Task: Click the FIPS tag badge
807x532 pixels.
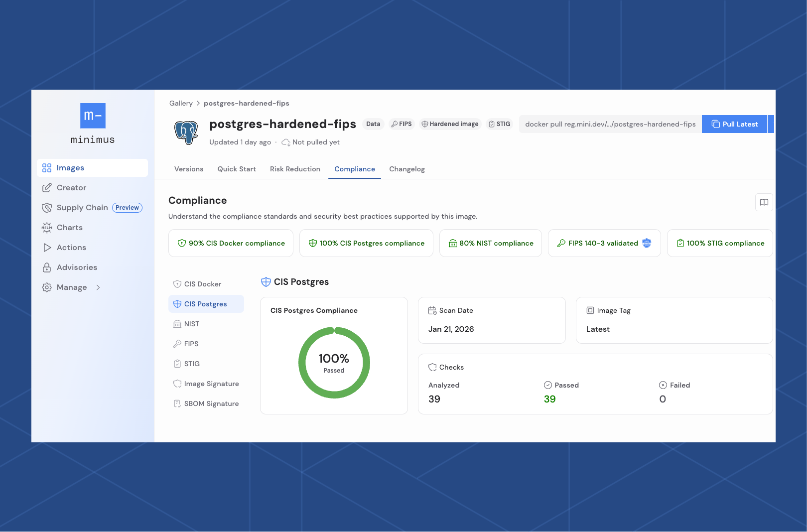Action: coord(402,124)
